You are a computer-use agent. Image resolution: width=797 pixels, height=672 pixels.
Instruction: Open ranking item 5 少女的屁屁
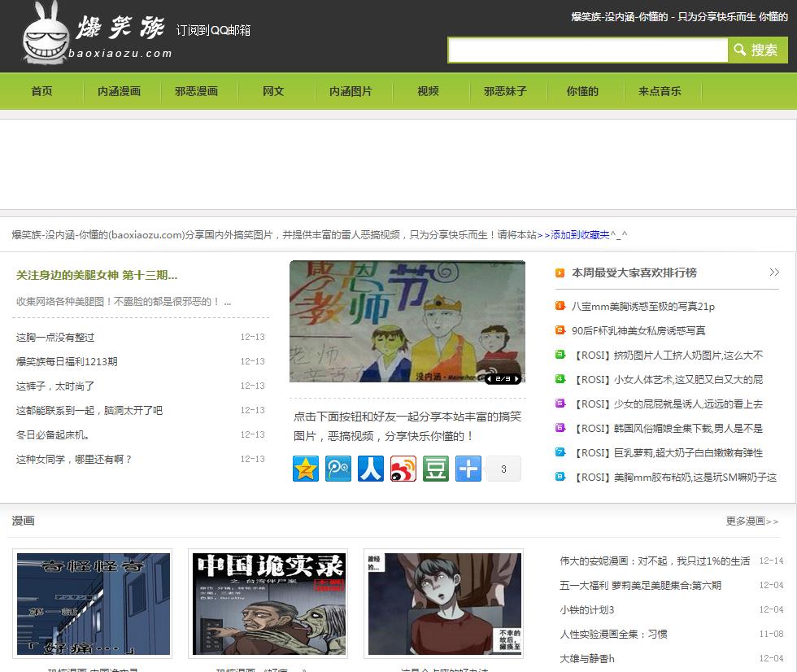point(668,404)
